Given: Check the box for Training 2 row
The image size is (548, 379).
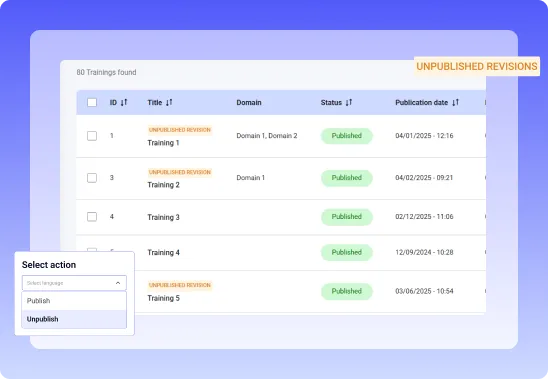Looking at the screenshot, I should (92, 178).
